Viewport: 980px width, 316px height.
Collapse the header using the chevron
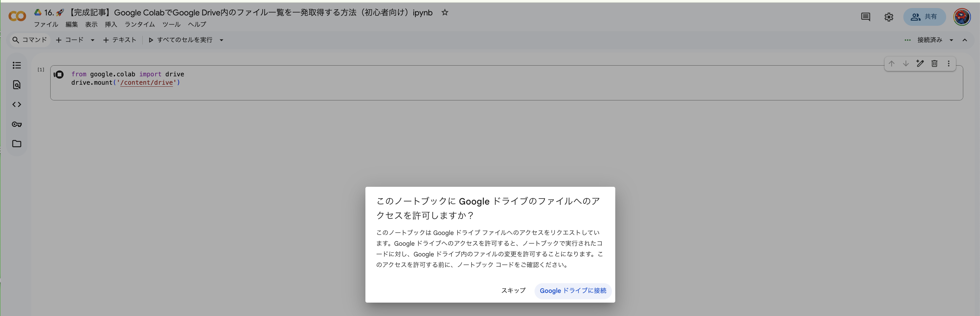point(966,39)
